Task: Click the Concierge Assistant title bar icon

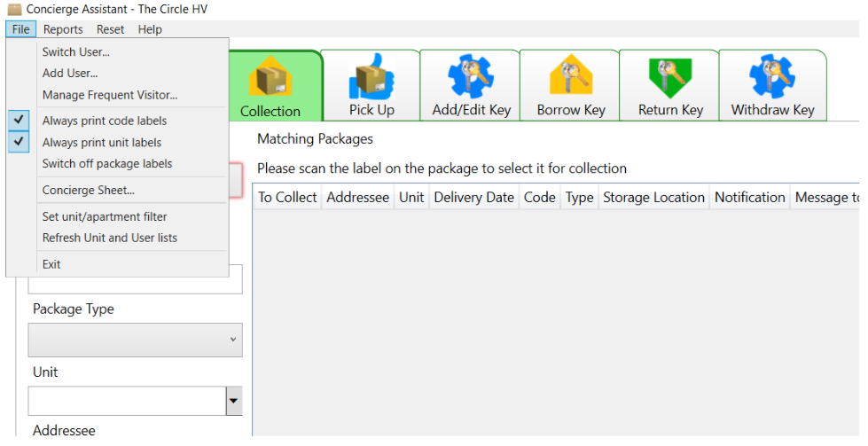Action: click(14, 8)
